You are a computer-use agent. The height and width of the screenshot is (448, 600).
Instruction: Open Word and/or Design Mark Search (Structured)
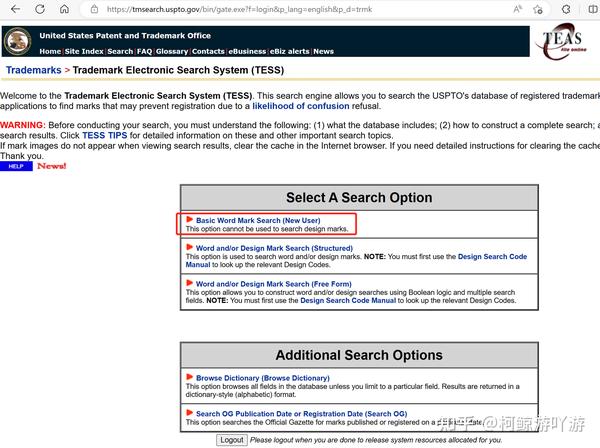pyautogui.click(x=274, y=248)
